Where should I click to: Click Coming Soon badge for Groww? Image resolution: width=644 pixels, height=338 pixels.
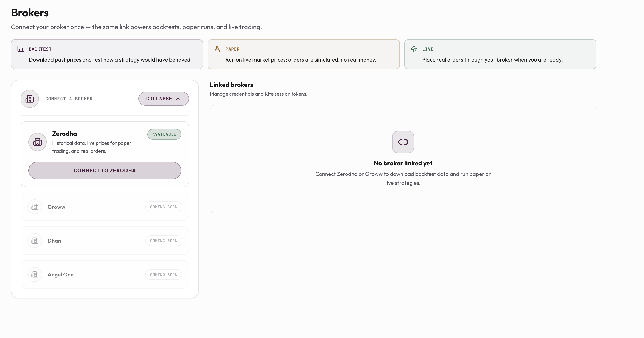tap(164, 207)
